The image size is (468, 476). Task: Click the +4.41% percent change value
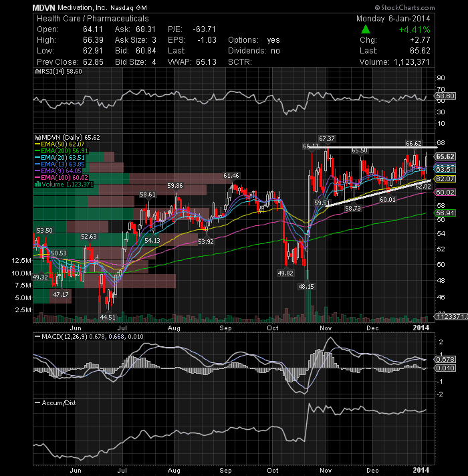[x=414, y=29]
